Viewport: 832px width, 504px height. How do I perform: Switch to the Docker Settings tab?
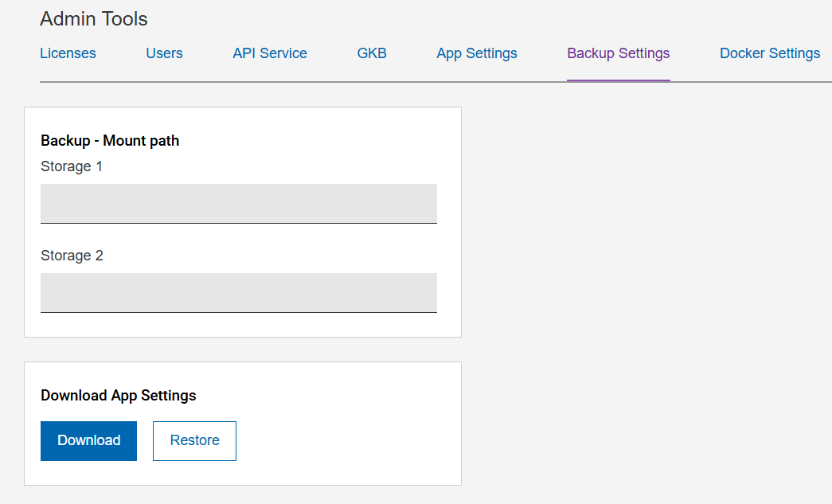(x=769, y=53)
